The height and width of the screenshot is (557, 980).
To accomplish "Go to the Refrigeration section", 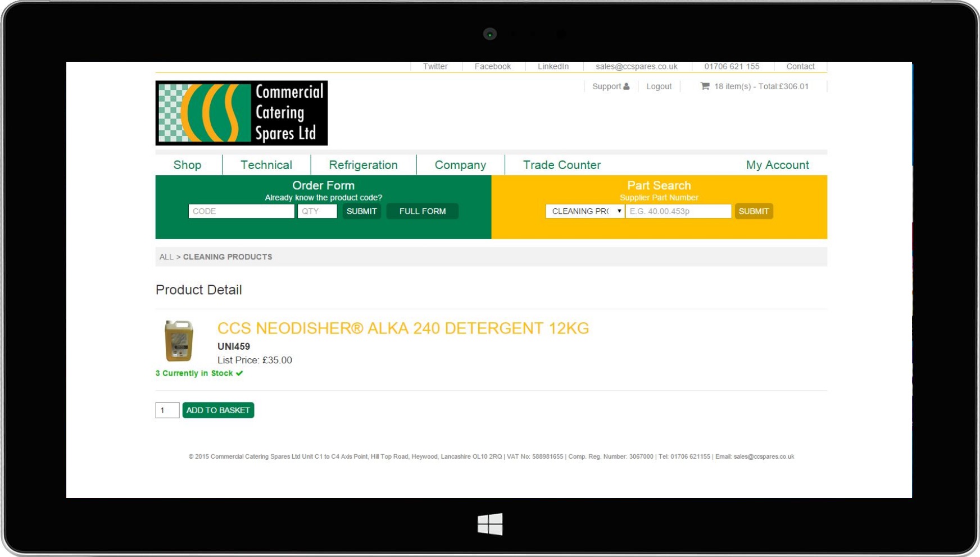I will tap(363, 165).
